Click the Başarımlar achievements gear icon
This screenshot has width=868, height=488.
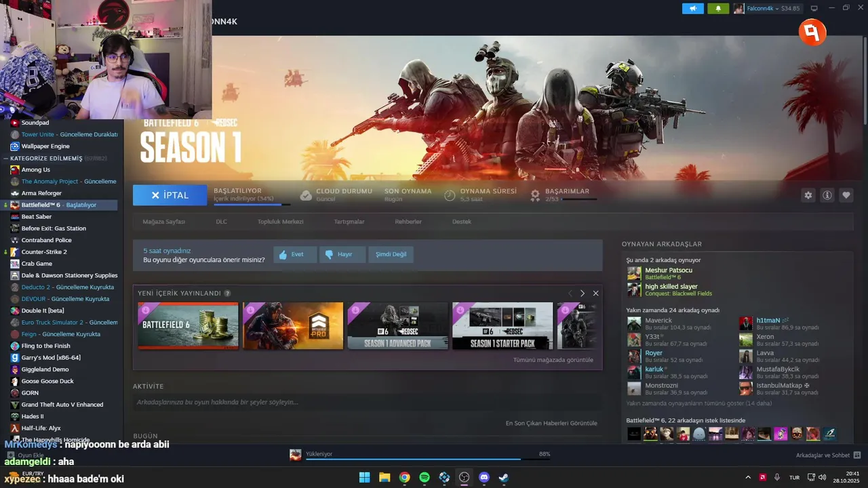point(535,195)
